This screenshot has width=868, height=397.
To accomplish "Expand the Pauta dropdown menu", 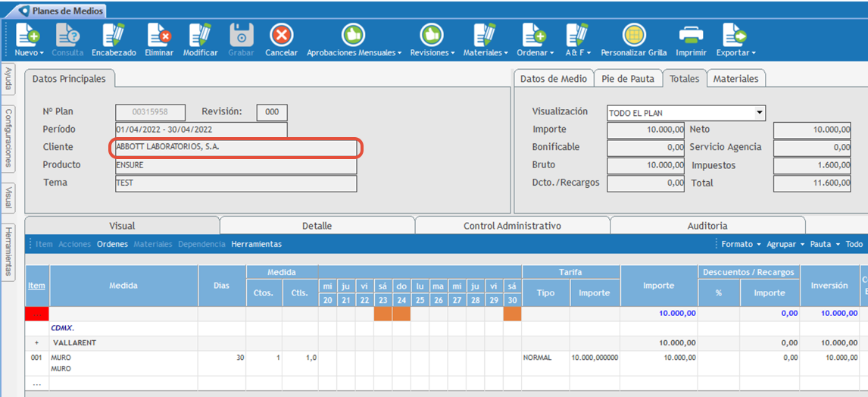I will pos(825,244).
